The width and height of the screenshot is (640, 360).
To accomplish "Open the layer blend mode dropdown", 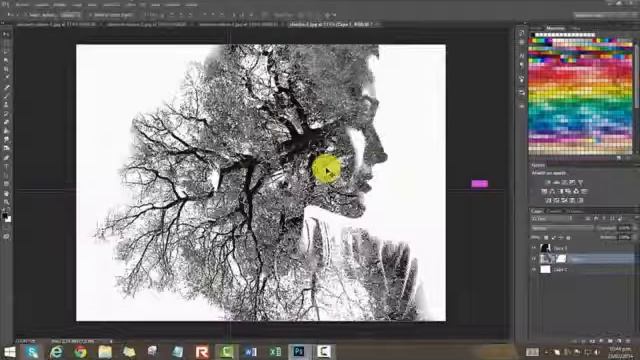I will click(562, 228).
